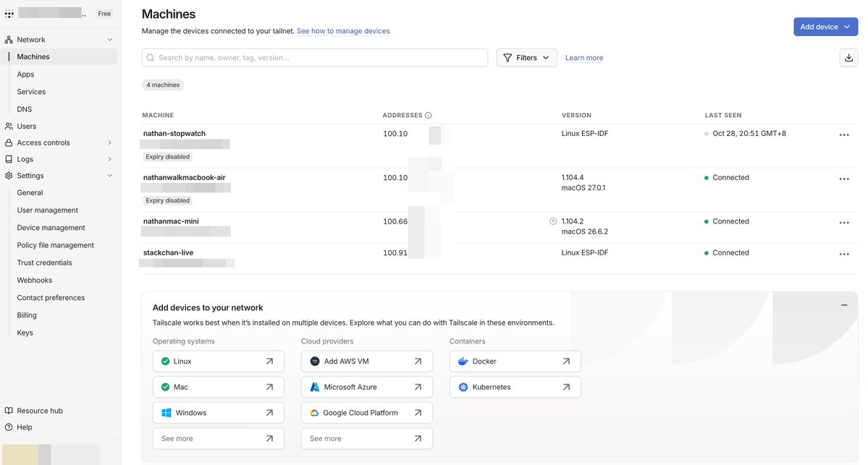Click the search magnifier icon
The image size is (868, 465).
tap(151, 58)
